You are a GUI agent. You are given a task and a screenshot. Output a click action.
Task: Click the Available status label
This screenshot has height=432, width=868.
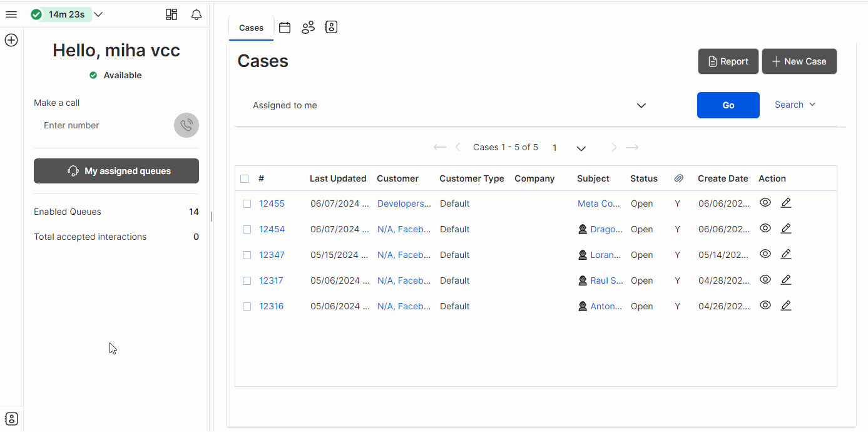(122, 75)
